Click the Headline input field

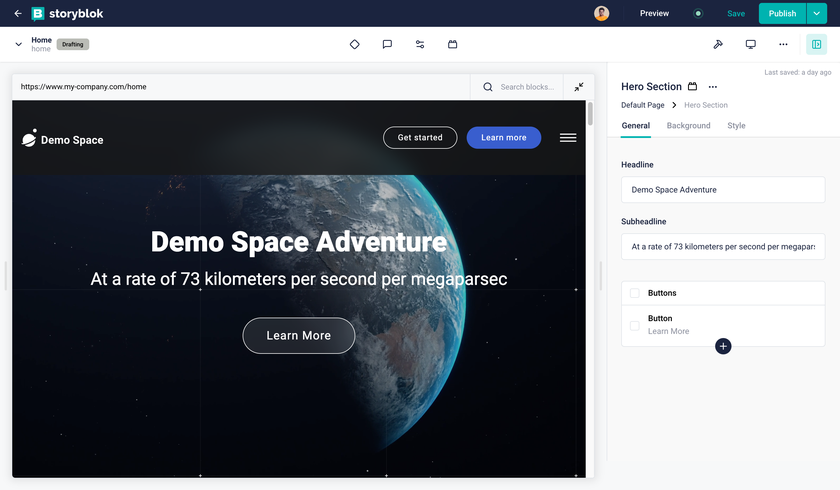tap(722, 189)
